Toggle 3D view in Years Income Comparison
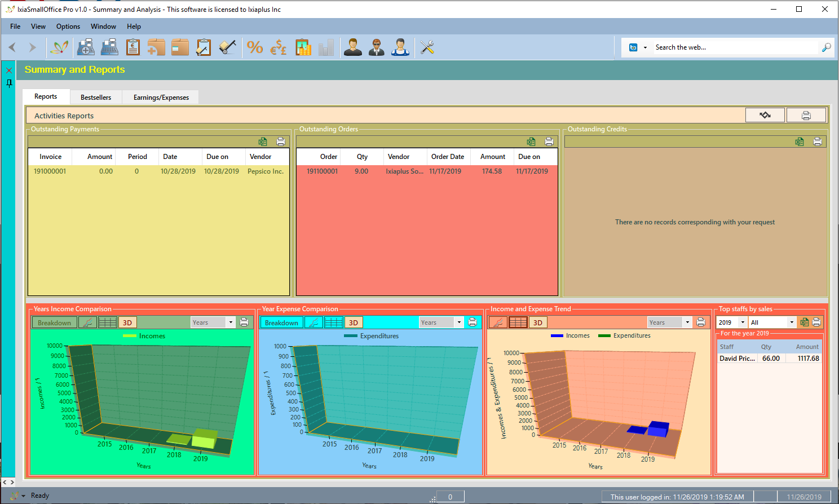 point(127,322)
